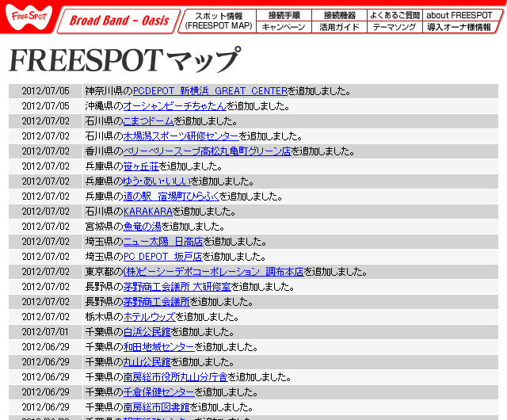Viewport: 507px width, 420px height.
Task: Open (株)ピーシーデポコーポレーション 調布本店 link
Action: point(213,272)
